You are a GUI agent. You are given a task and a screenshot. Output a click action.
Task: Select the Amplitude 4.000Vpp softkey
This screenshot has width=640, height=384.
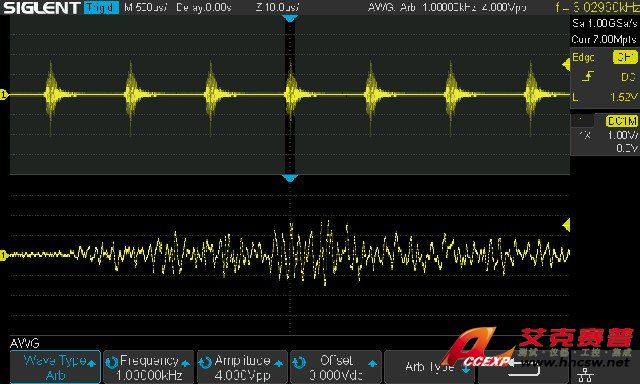(x=242, y=367)
